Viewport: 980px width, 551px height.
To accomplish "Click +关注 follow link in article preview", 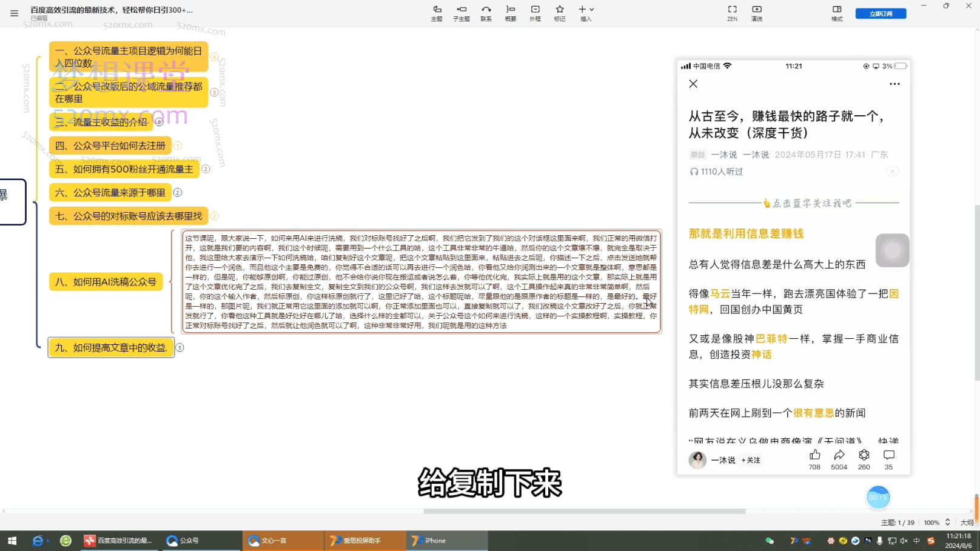I will pyautogui.click(x=751, y=460).
